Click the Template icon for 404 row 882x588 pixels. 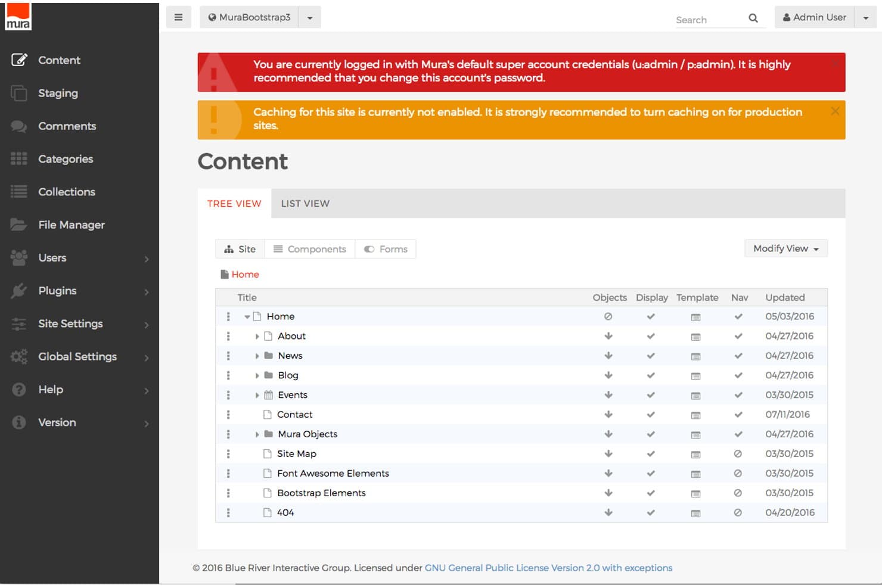695,513
